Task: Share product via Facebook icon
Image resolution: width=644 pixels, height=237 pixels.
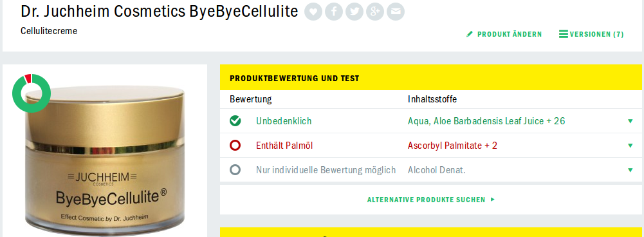Action: (x=334, y=12)
